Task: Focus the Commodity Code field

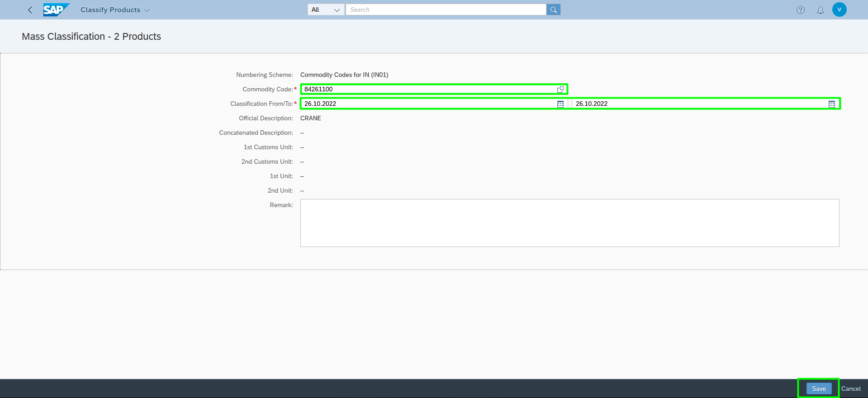Action: 430,90
